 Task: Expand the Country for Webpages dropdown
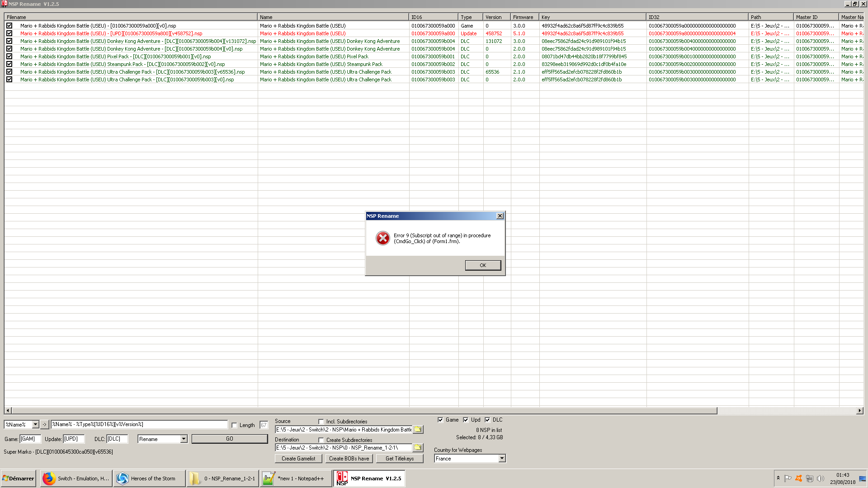pyautogui.click(x=502, y=458)
